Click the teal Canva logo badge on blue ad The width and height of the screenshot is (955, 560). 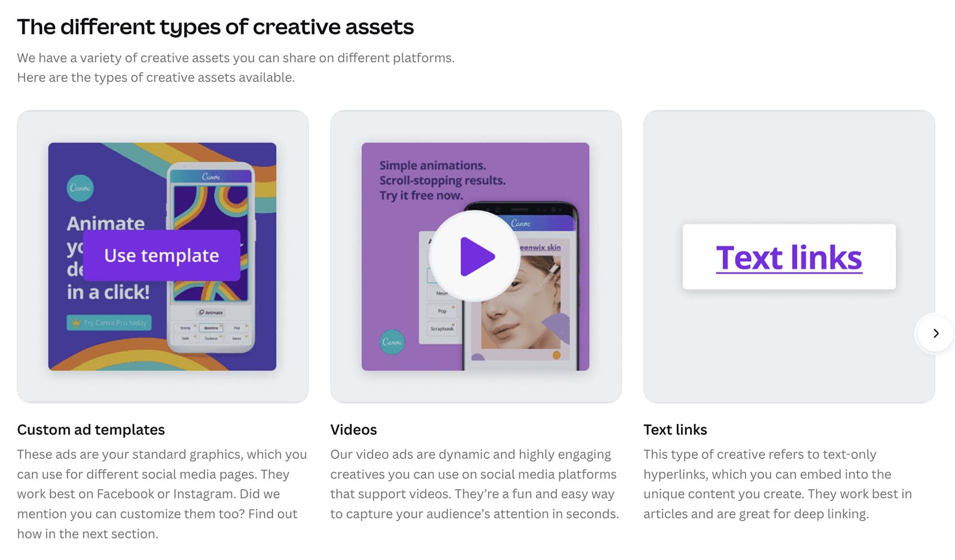80,188
